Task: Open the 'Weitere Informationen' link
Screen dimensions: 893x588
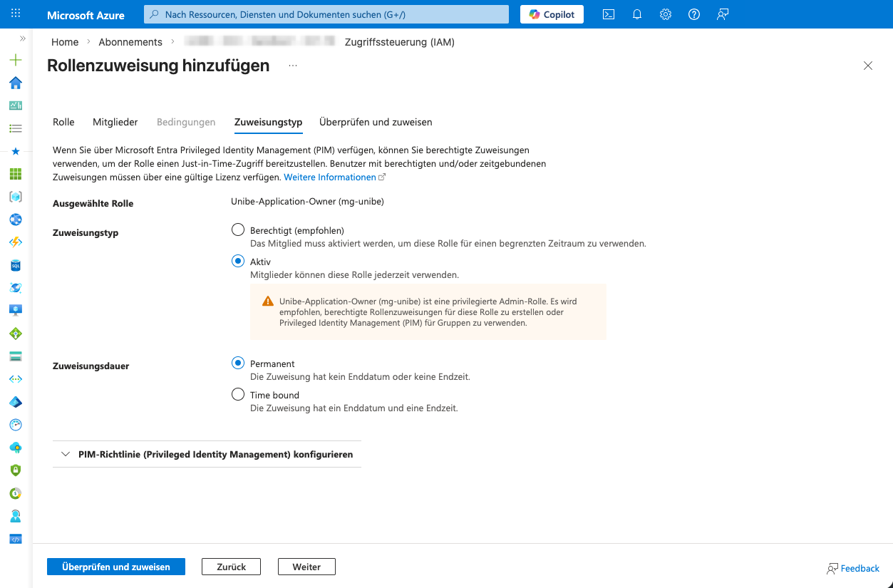Action: tap(330, 177)
